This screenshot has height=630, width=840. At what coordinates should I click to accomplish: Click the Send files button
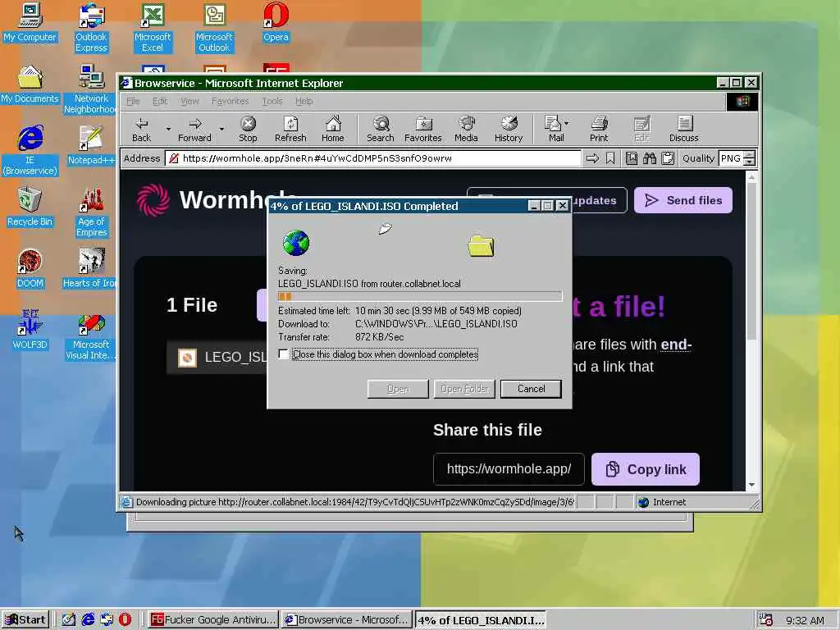tap(683, 200)
